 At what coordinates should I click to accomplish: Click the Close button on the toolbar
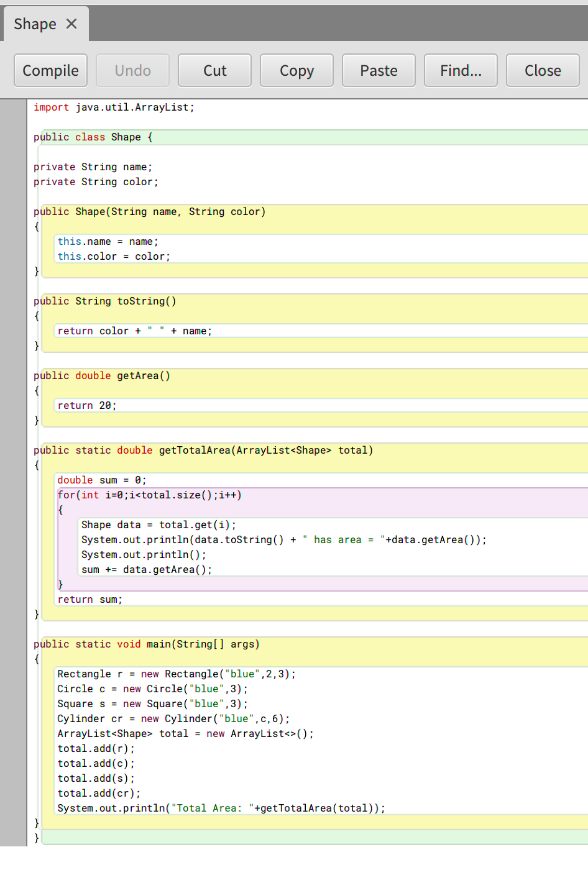pos(543,70)
